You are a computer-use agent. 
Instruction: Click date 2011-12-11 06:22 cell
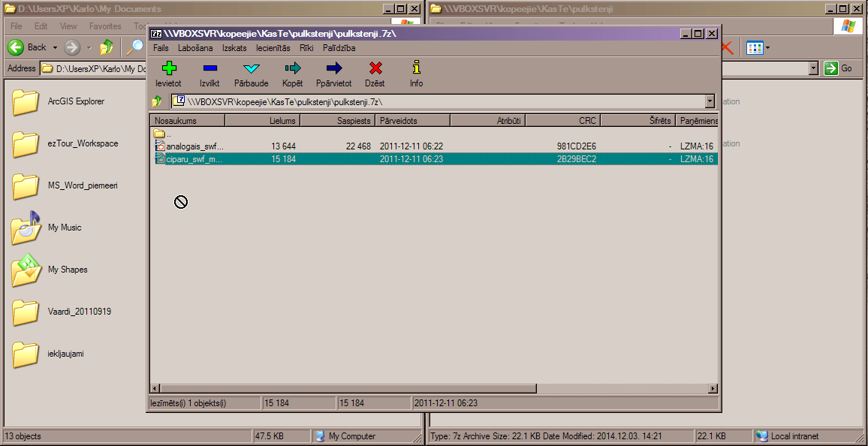(x=411, y=146)
